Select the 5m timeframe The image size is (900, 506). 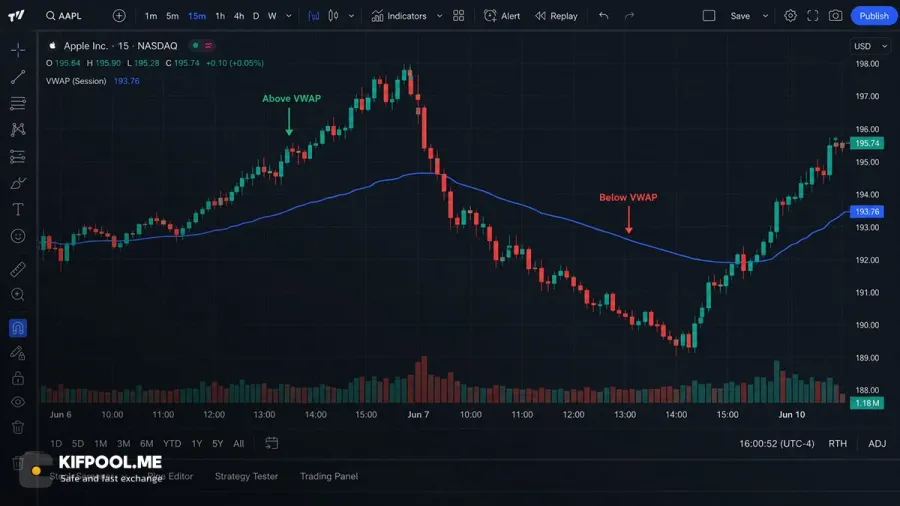click(x=172, y=16)
